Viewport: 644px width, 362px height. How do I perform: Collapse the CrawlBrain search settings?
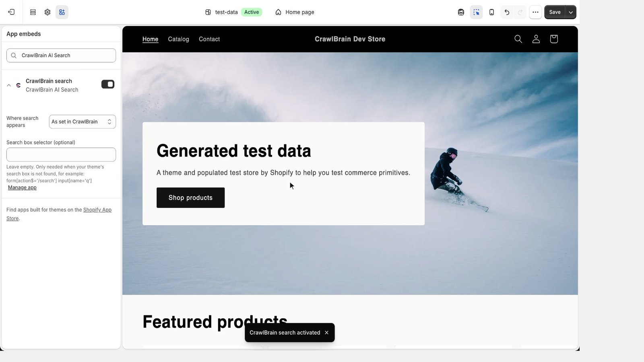[9, 85]
